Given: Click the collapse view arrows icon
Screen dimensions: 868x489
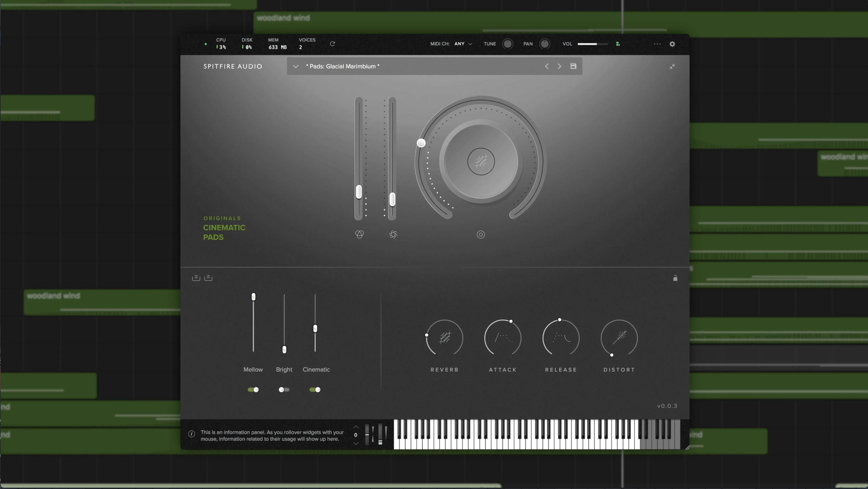Looking at the screenshot, I should 672,66.
